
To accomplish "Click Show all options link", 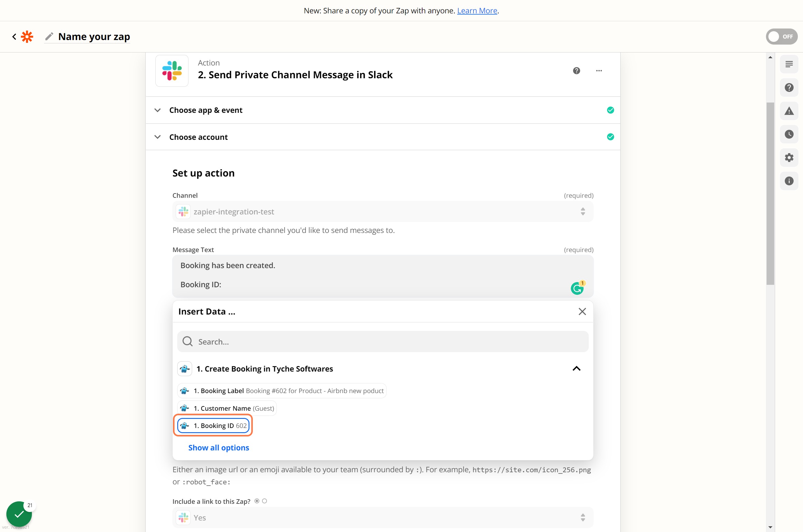I will pyautogui.click(x=219, y=447).
